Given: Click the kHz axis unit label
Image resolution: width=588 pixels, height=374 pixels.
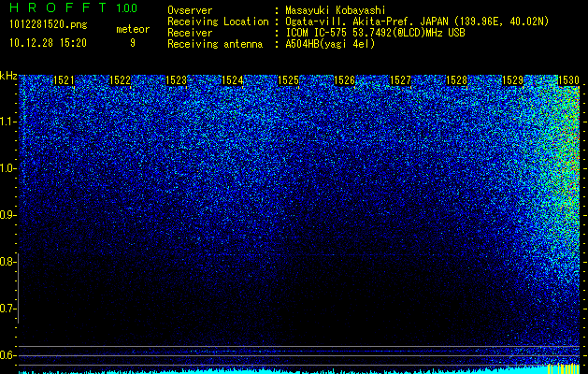Looking at the screenshot, I should pos(8,76).
